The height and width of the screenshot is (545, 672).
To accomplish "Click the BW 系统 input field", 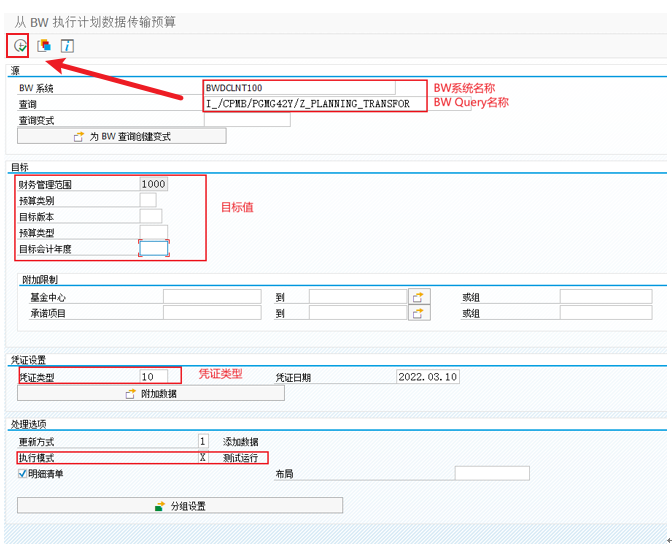I will (x=300, y=88).
